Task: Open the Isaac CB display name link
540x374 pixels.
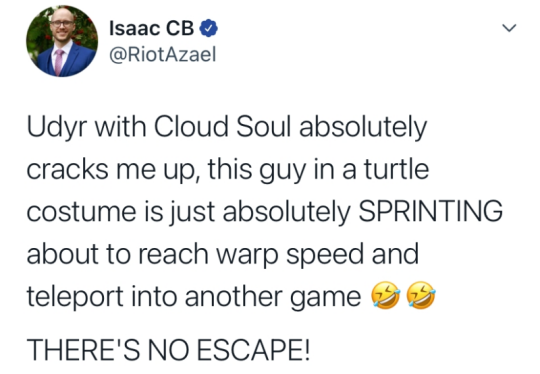Action: pos(152,28)
